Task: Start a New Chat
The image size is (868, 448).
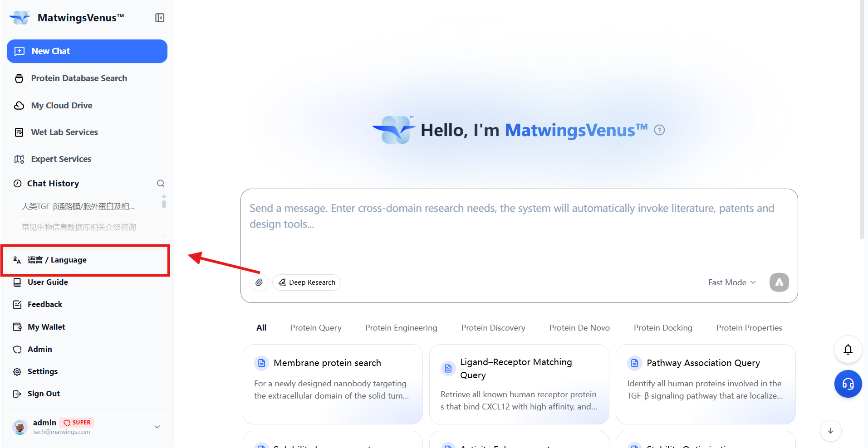Action: point(87,51)
